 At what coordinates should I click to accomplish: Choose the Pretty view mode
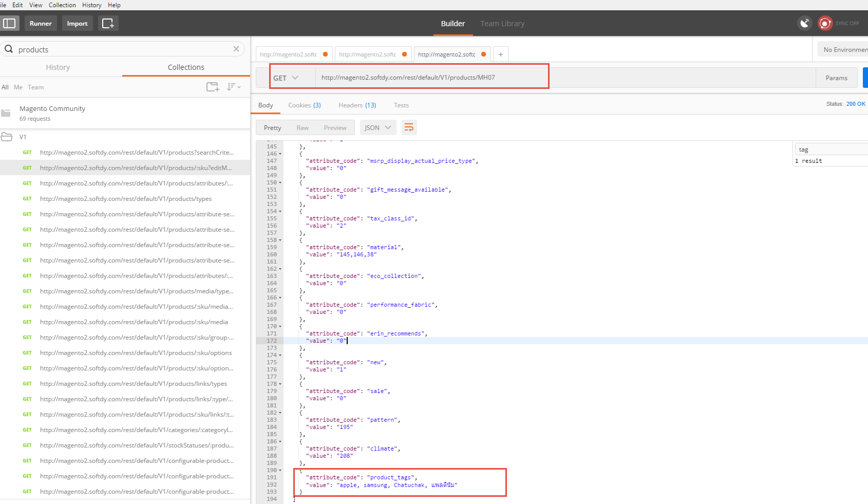tap(273, 127)
